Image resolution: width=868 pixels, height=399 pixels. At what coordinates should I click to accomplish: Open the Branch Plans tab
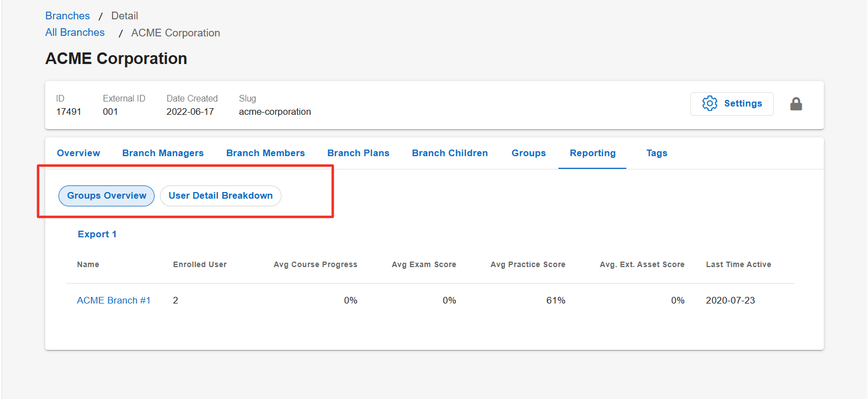[358, 153]
